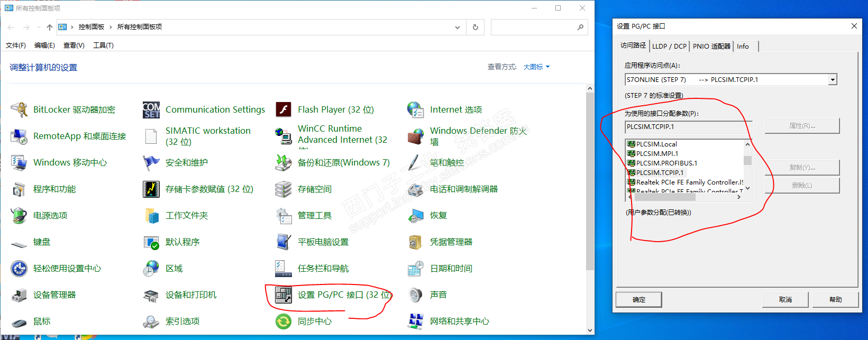Open 日期和时间 calendar icon
Screen dimensions: 868x340
[x=416, y=268]
